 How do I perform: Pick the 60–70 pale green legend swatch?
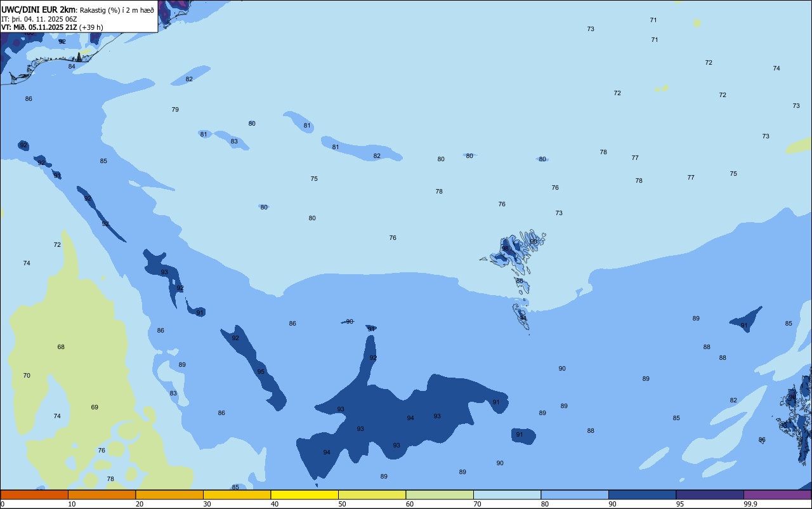(x=440, y=495)
